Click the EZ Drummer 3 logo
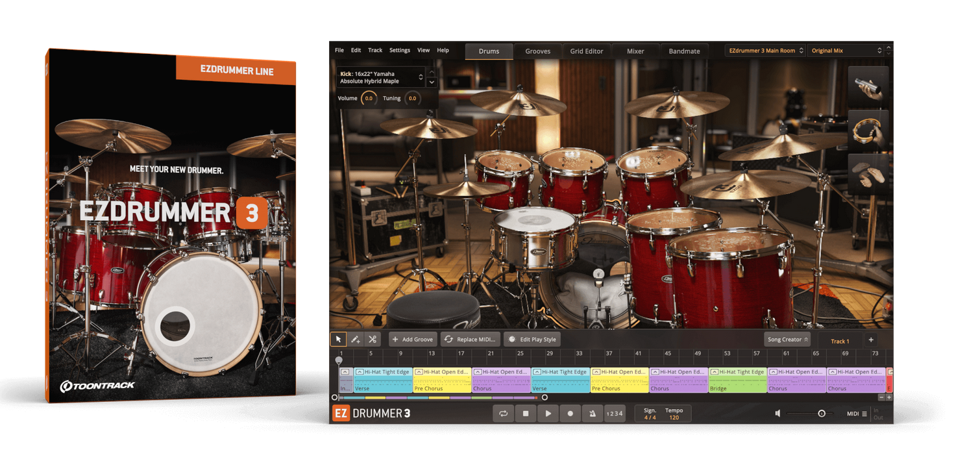The image size is (980, 472). [371, 413]
